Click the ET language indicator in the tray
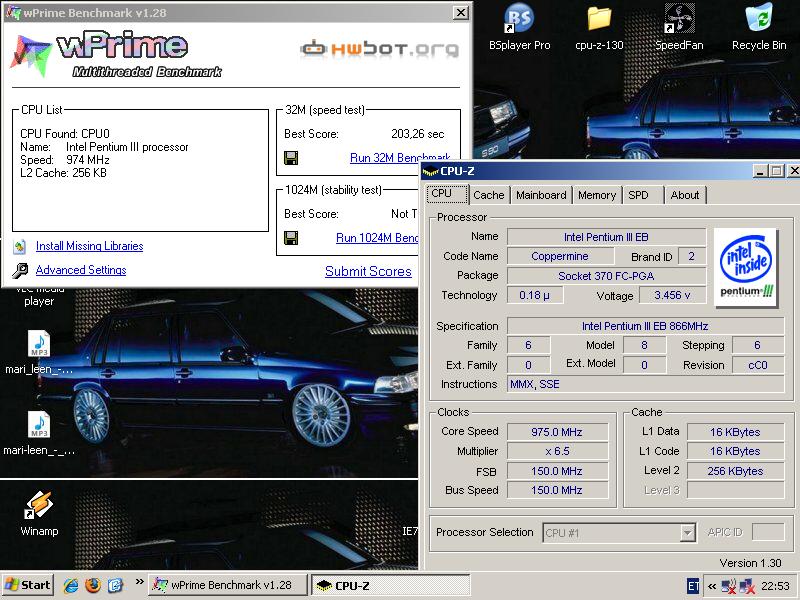The width and height of the screenshot is (800, 600). (692, 586)
